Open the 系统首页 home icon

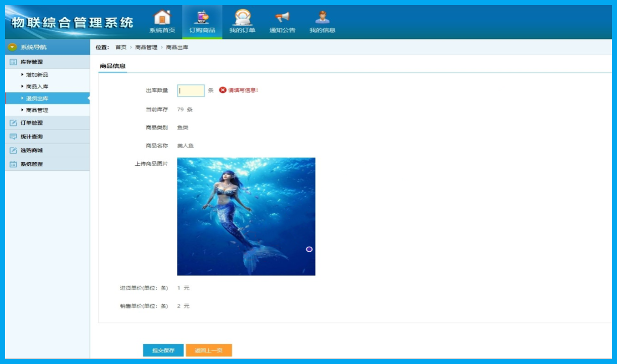coord(162,17)
